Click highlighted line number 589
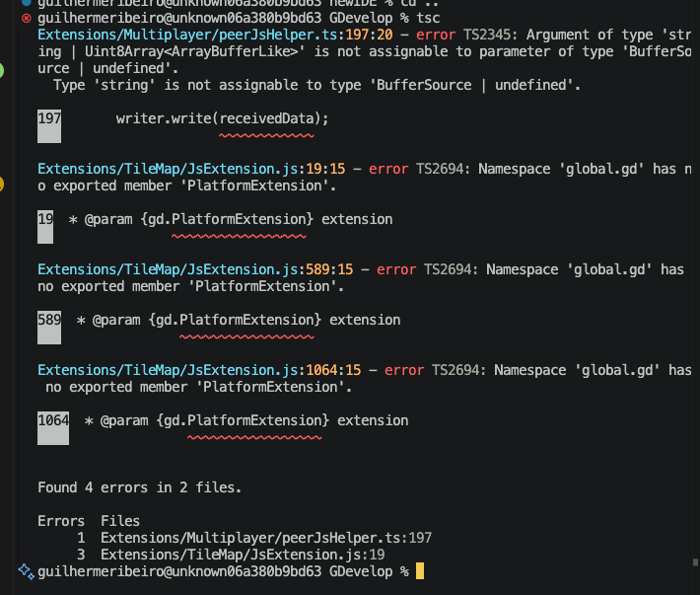Viewport: 700px width, 595px height. 49,320
